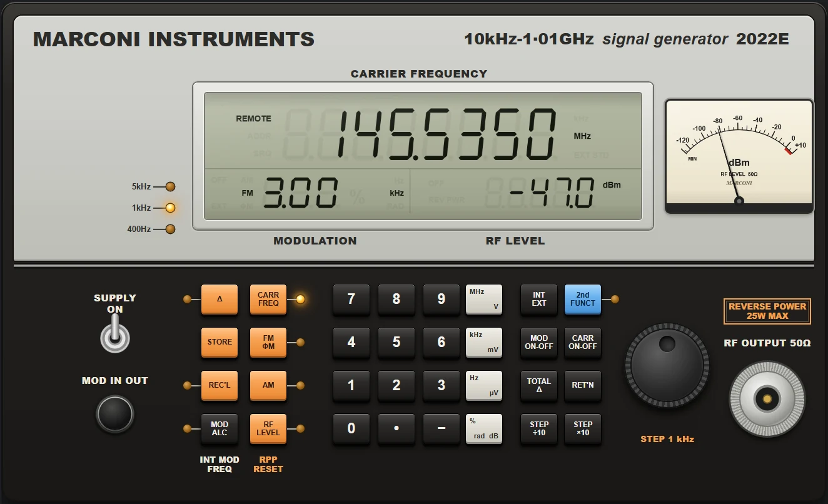Tap digit 7 on keypad
Screen dimensions: 828x504
click(351, 299)
